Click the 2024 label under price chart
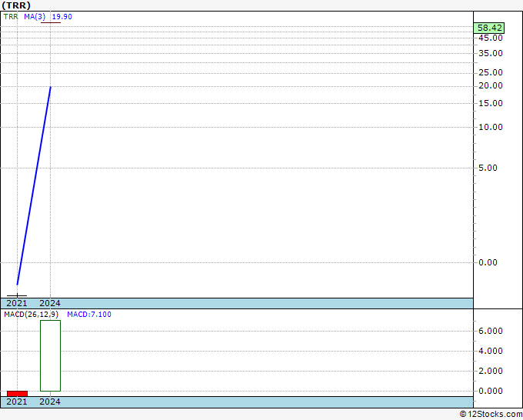This screenshot has width=523, height=420. coord(50,303)
